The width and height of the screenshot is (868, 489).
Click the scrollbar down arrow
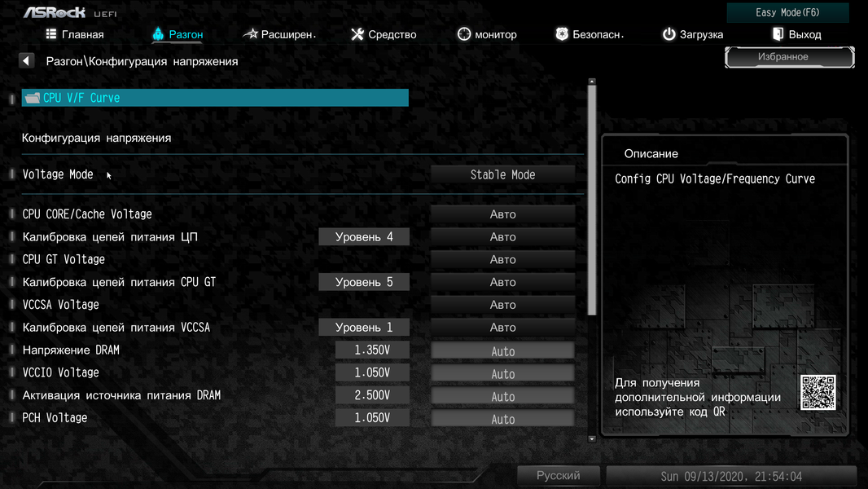(x=592, y=438)
